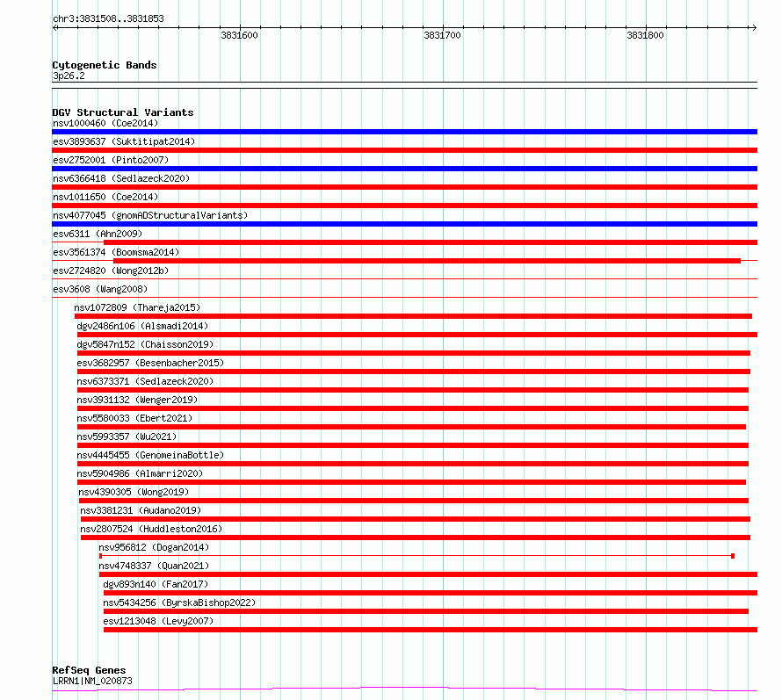This screenshot has width=782, height=700.
Task: Click the red bar under esv3893637
Action: pyautogui.click(x=404, y=150)
